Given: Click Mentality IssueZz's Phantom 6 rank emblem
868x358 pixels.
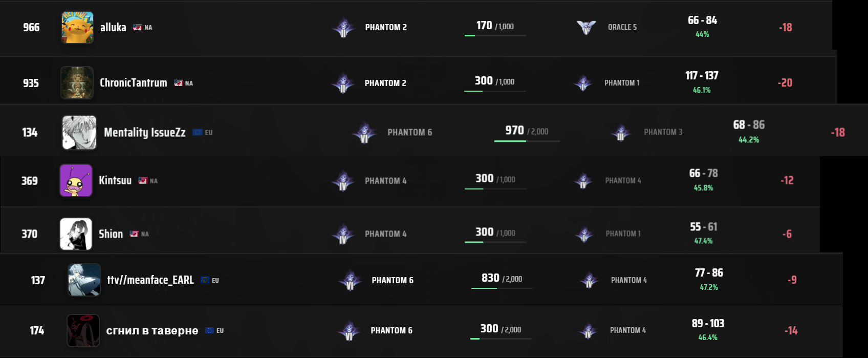Looking at the screenshot, I should tap(364, 132).
